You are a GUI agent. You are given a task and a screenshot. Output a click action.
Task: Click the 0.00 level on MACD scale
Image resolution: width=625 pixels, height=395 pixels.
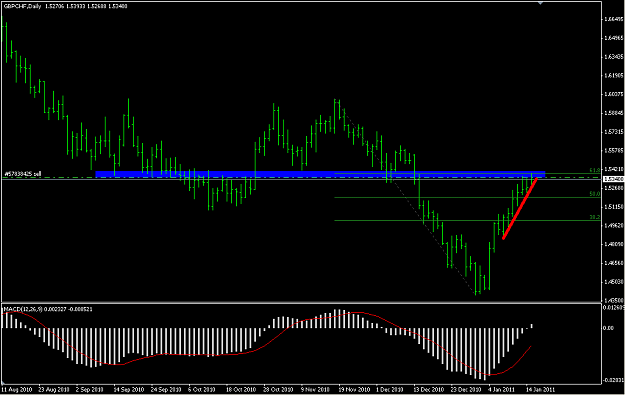[609, 328]
